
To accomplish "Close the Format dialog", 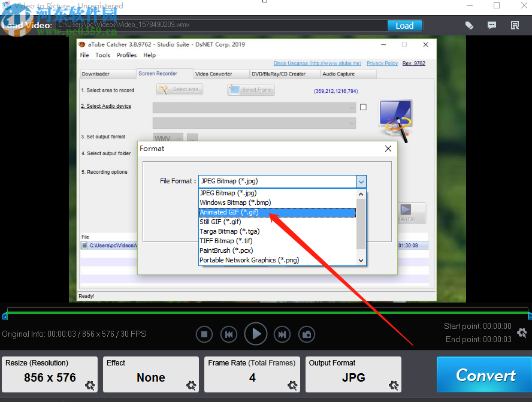I will pyautogui.click(x=388, y=149).
